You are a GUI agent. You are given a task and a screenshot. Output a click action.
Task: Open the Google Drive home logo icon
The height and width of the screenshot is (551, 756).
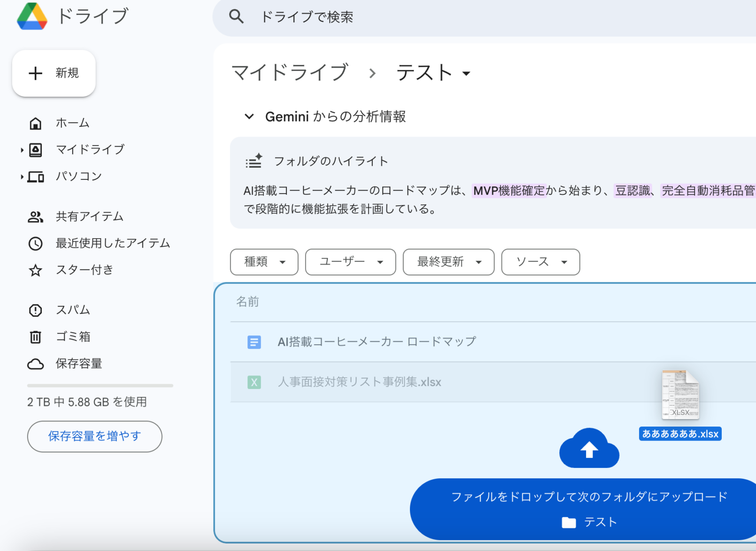31,16
